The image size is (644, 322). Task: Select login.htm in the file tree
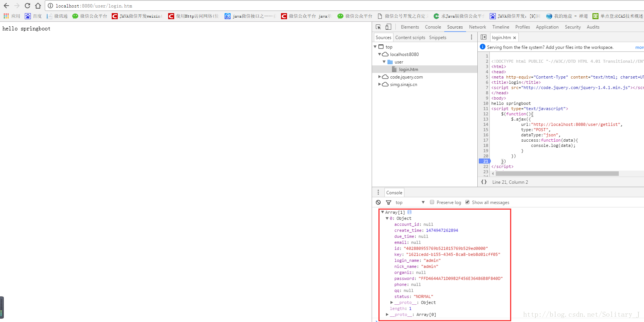point(409,70)
